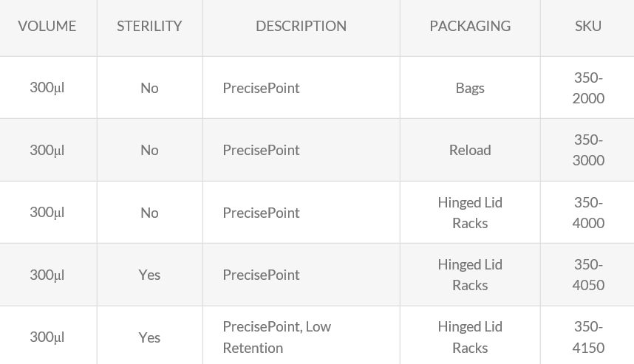The height and width of the screenshot is (364, 634).
Task: Select Hinged Lid Racks in the 350-4050 row
Action: [x=470, y=275]
